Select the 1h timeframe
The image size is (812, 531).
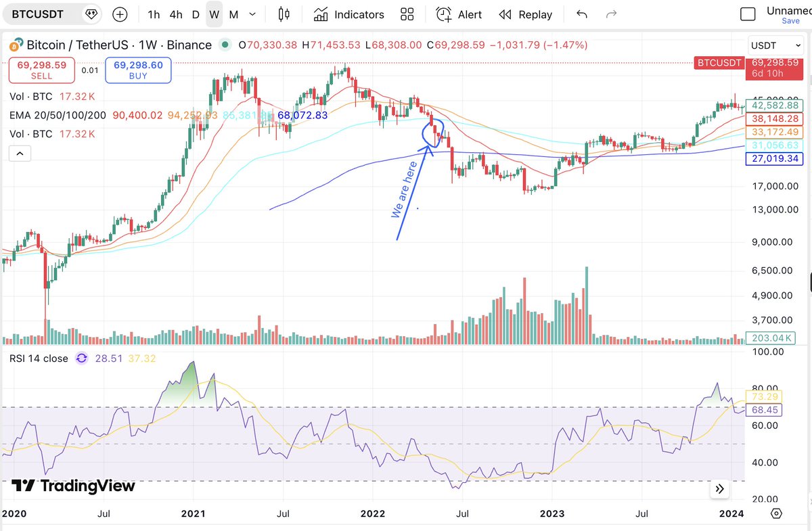(154, 14)
